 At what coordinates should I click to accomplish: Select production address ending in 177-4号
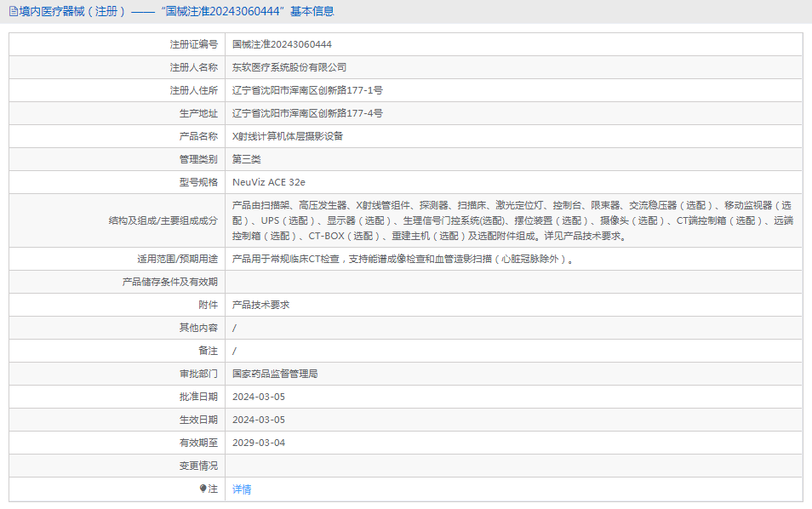(x=307, y=113)
